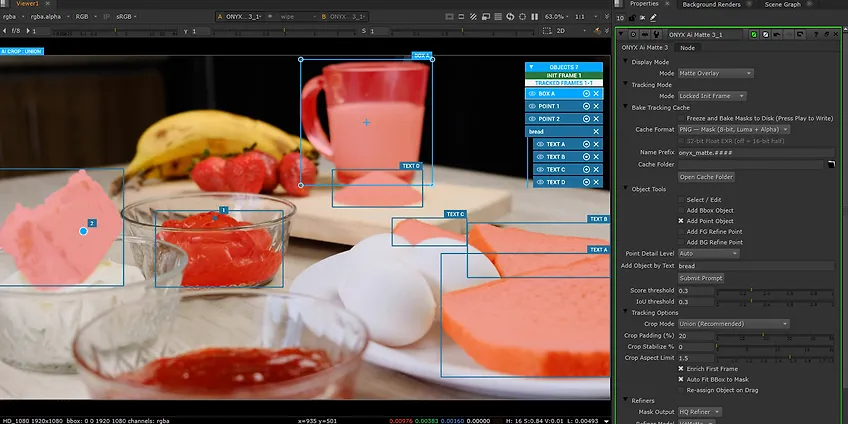The image size is (848, 424).
Task: Pause viewer updating with the pause icon
Action: [534, 17]
